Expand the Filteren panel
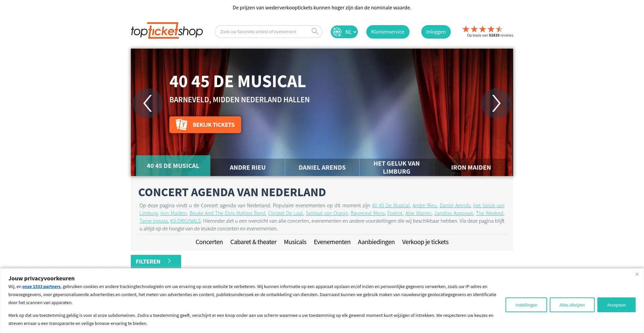The width and height of the screenshot is (644, 333). pyautogui.click(x=156, y=262)
